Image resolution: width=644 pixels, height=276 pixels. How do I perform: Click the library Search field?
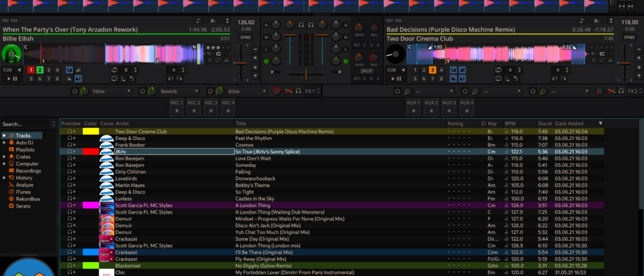point(26,124)
